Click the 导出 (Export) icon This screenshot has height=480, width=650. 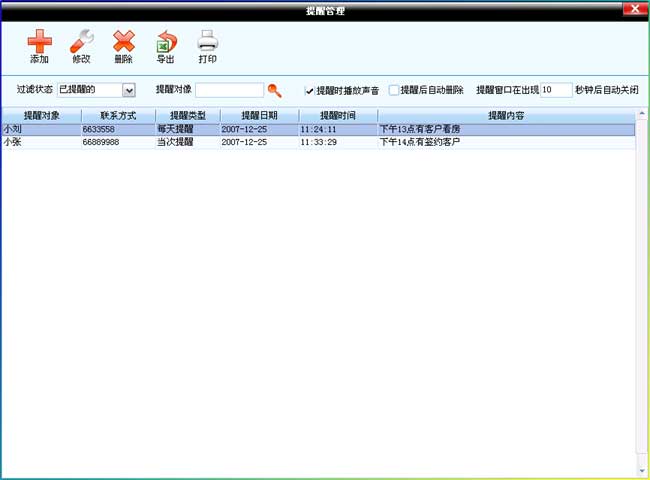[x=165, y=43]
